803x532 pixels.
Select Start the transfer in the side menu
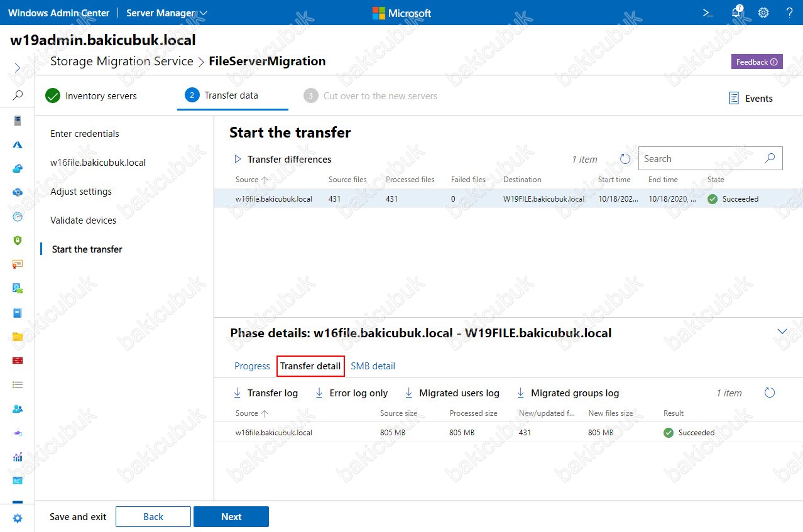tap(87, 249)
